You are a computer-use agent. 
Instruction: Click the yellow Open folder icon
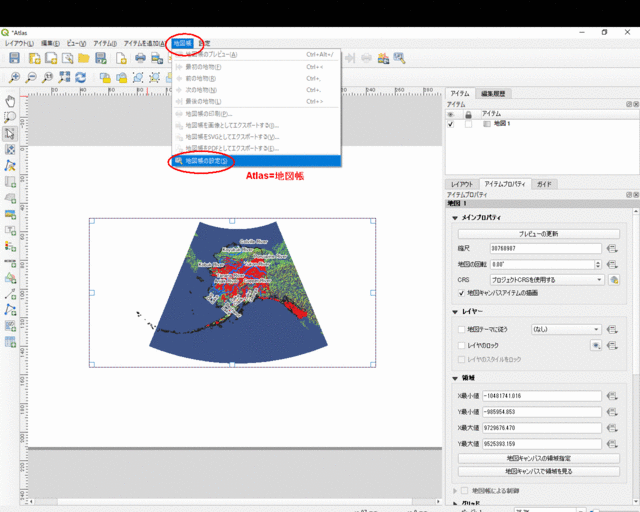pos(84,58)
